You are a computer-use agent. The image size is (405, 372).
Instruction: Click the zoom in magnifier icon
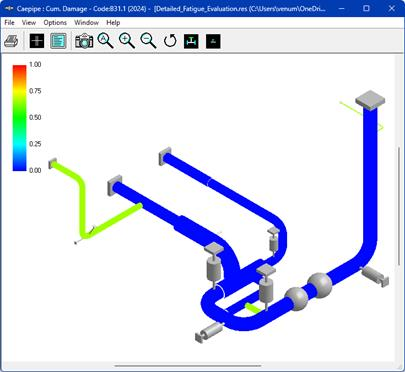tap(127, 41)
